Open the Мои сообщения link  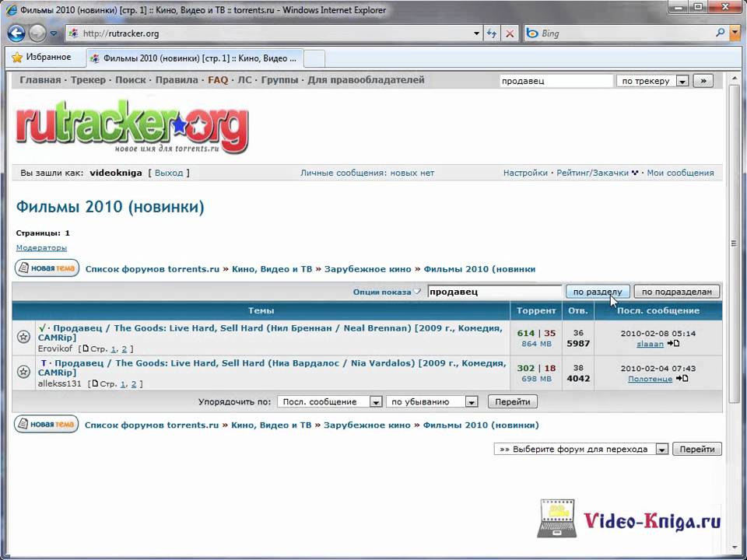(x=680, y=173)
